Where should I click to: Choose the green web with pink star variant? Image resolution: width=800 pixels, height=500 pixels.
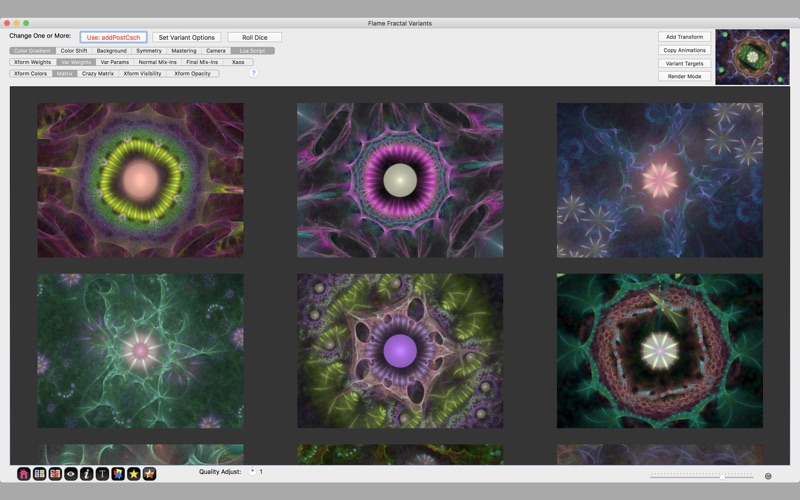click(x=140, y=351)
